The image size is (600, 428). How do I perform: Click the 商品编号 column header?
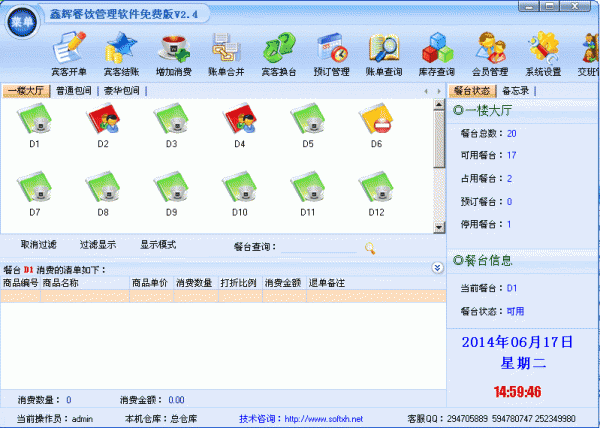(21, 283)
